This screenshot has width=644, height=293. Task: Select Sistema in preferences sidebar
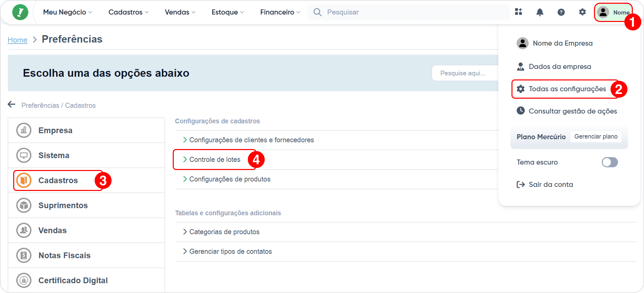tap(86, 155)
